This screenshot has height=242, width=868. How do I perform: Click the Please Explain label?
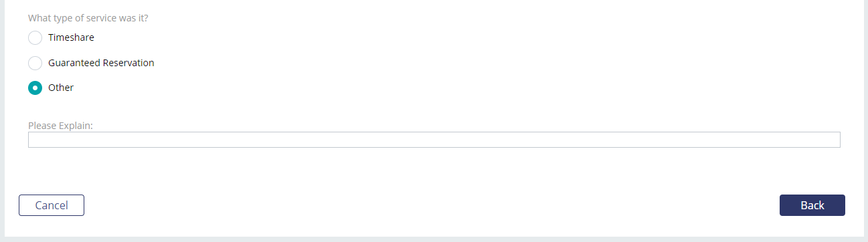point(60,125)
